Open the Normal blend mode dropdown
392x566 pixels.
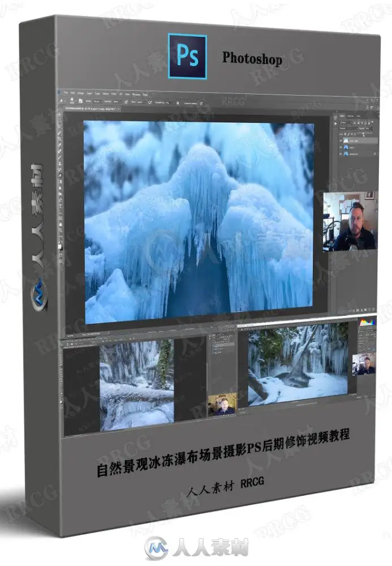[348, 128]
